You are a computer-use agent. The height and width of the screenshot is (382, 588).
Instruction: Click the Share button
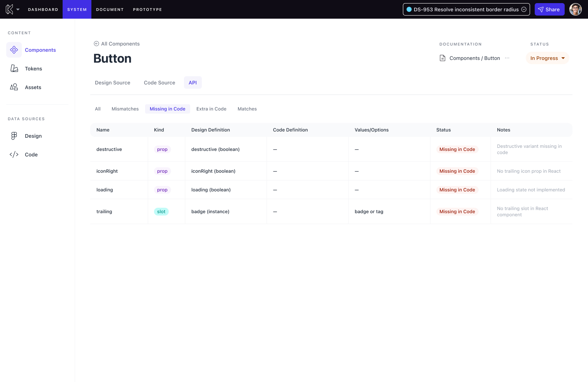click(549, 9)
